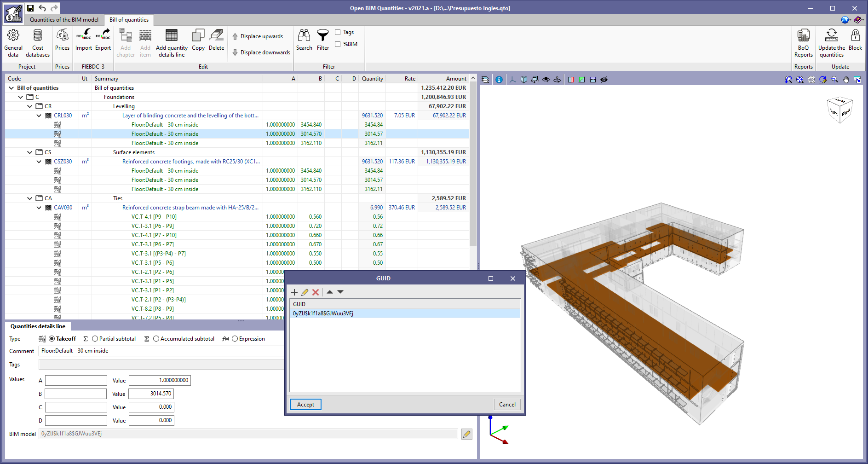Select Accumulated subtotal radio

point(156,339)
